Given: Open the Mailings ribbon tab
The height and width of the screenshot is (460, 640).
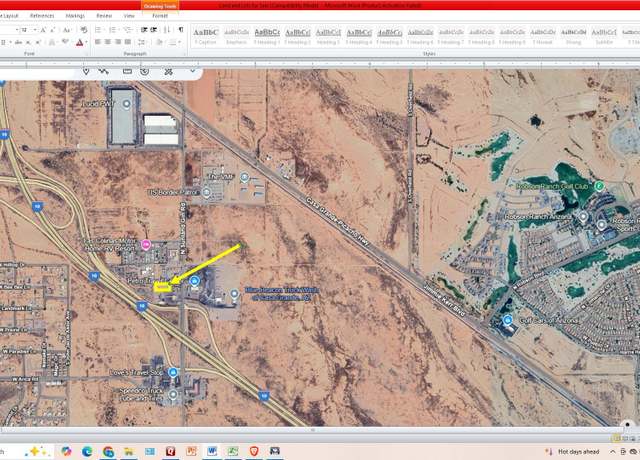Looking at the screenshot, I should 76,16.
